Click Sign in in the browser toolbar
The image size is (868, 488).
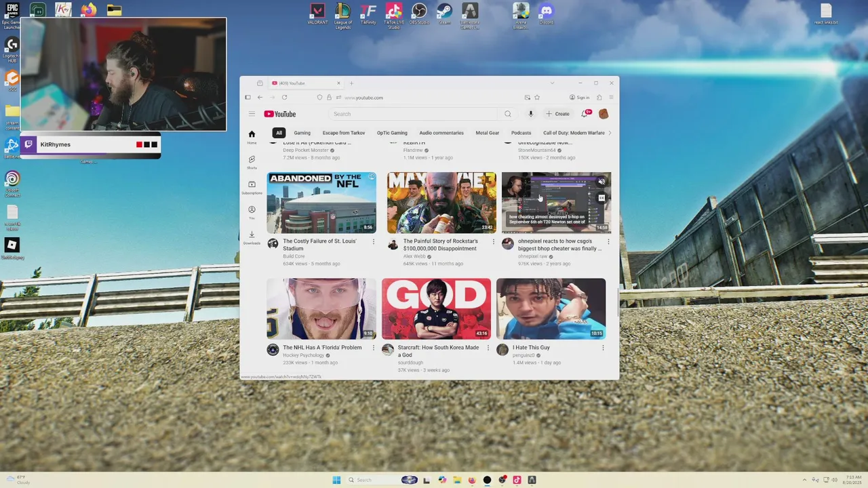[579, 98]
